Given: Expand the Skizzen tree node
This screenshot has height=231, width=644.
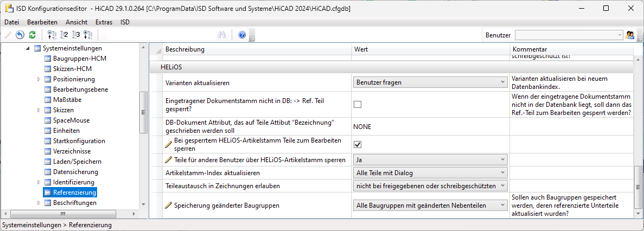Looking at the screenshot, I should (x=39, y=110).
